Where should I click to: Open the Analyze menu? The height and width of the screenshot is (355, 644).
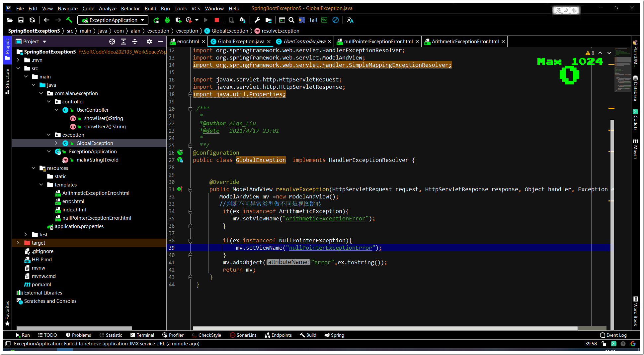[x=108, y=8]
